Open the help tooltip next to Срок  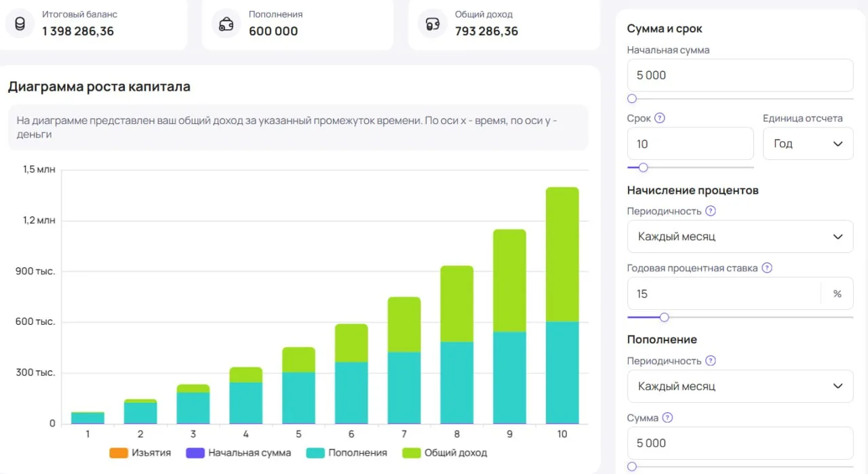click(x=660, y=118)
